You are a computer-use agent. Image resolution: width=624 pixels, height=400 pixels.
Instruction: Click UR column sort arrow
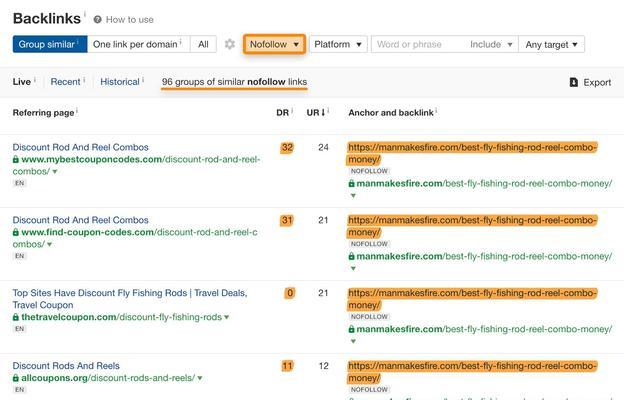(x=323, y=113)
